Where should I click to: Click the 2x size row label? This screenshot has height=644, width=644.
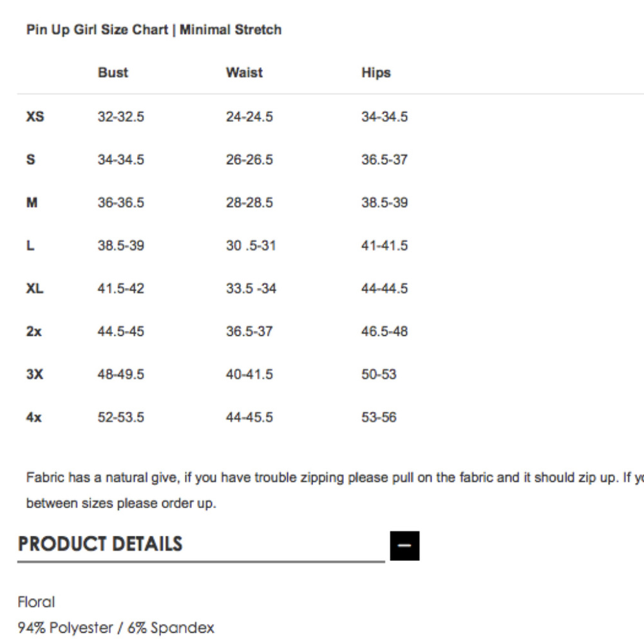point(33,332)
